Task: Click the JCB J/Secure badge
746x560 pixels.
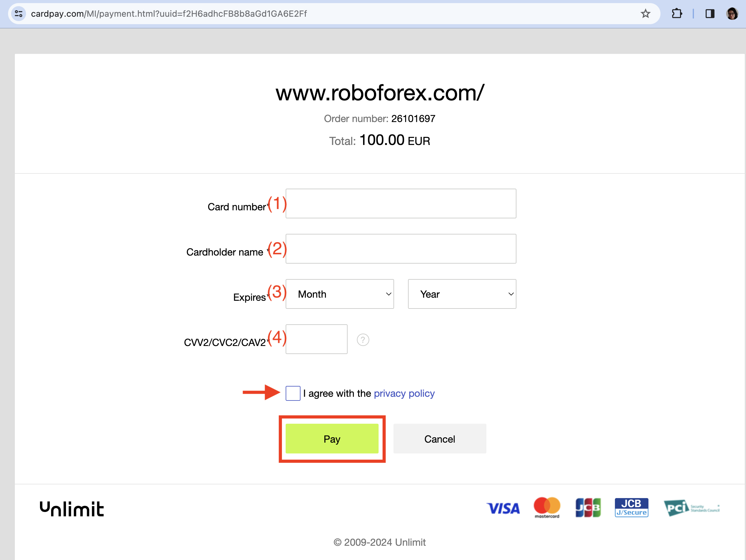Action: click(631, 507)
